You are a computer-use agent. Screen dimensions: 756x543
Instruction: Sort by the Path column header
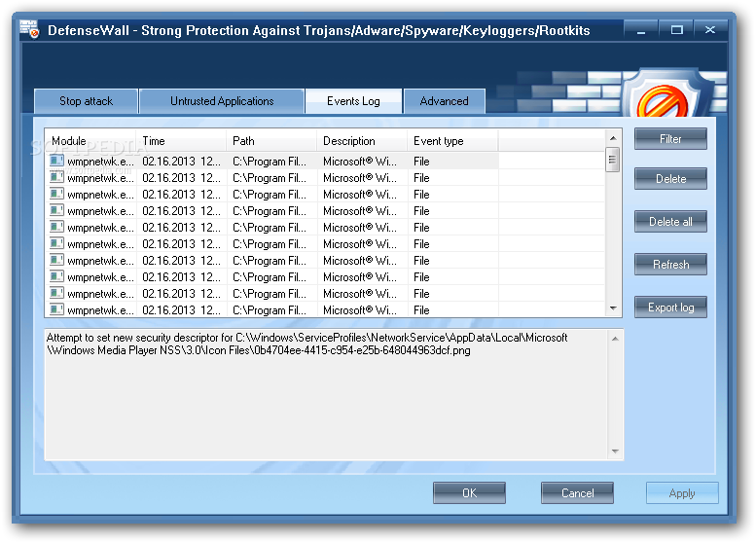271,141
